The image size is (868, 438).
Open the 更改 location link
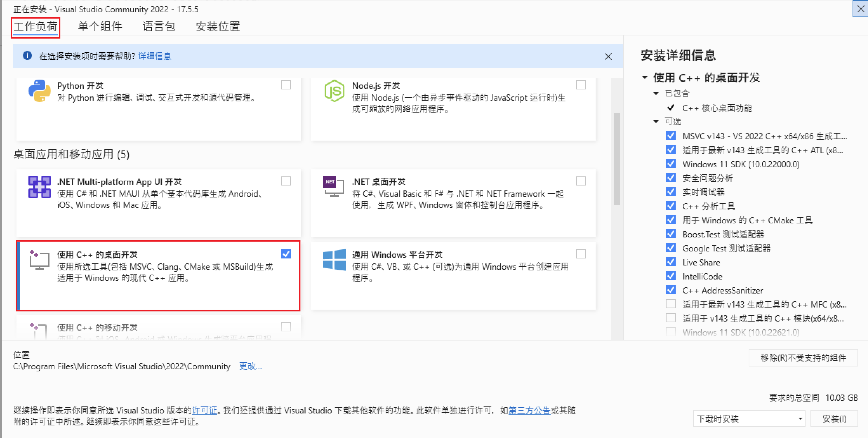coord(250,366)
